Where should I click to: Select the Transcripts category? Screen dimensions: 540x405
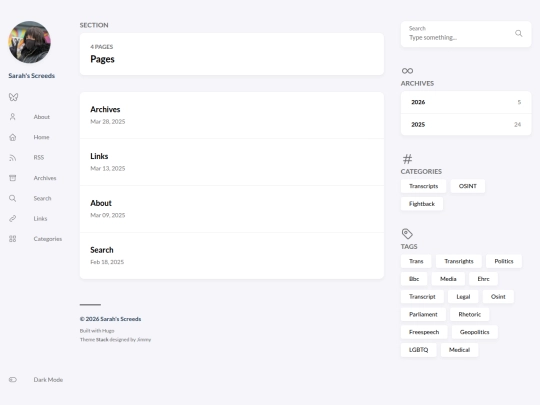[424, 186]
